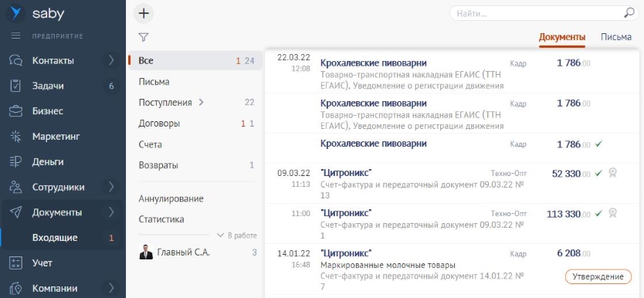Expand the Сотрудники submenu chevron
644x298 pixels.
111,187
